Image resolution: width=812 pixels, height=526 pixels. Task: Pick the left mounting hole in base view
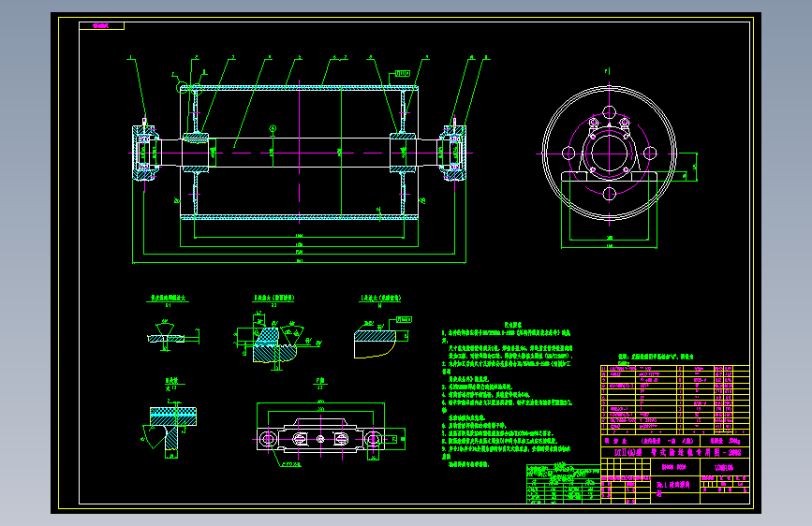coord(268,440)
